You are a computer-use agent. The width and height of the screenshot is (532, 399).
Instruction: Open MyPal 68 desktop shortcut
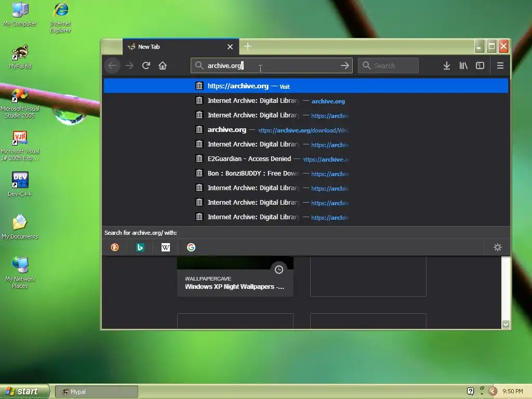coord(20,57)
